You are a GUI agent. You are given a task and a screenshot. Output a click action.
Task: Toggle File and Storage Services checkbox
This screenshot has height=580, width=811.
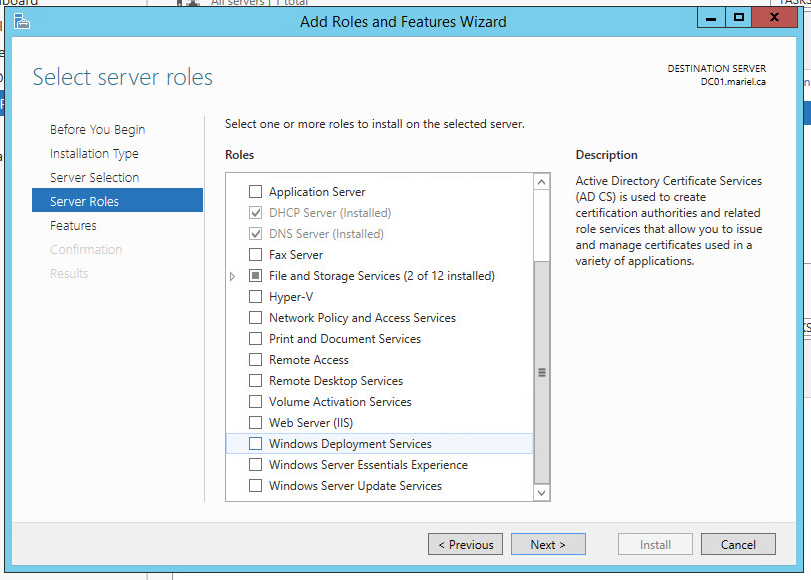pyautogui.click(x=256, y=276)
